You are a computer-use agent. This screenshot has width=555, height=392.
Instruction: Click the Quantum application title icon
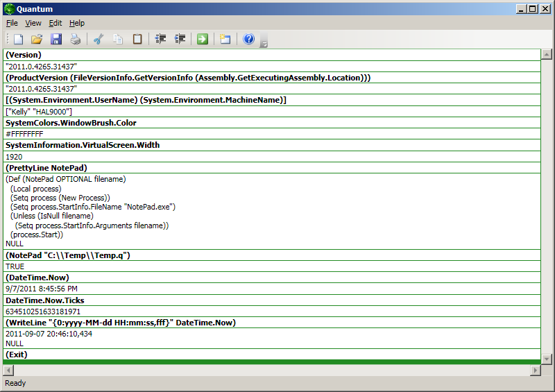(9, 9)
